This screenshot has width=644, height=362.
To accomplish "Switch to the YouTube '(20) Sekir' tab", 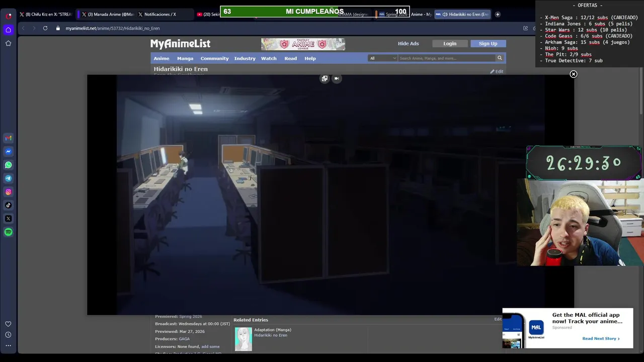I will point(208,14).
